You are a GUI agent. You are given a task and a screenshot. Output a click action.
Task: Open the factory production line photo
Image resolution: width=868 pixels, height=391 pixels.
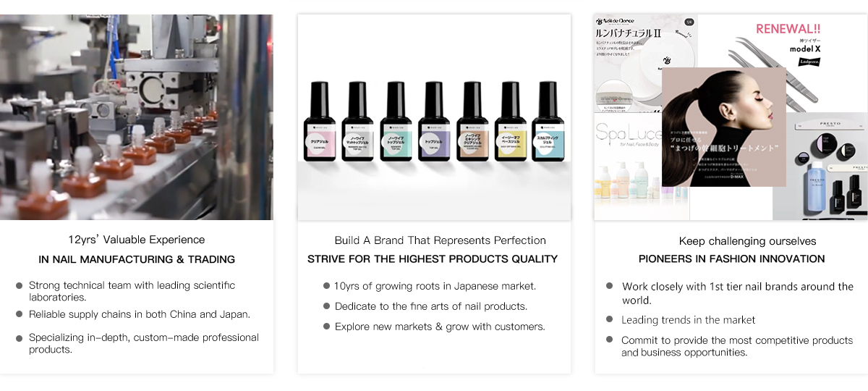click(137, 117)
